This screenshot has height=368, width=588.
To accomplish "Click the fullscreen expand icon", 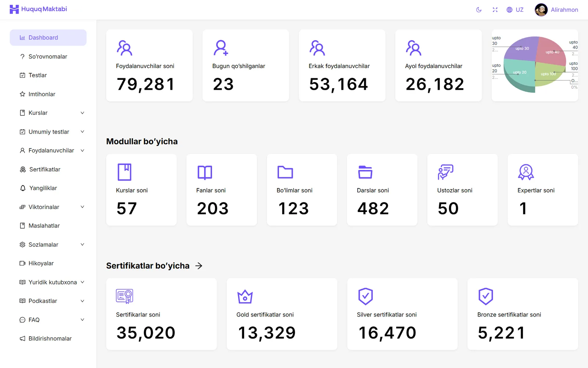I will (x=495, y=10).
